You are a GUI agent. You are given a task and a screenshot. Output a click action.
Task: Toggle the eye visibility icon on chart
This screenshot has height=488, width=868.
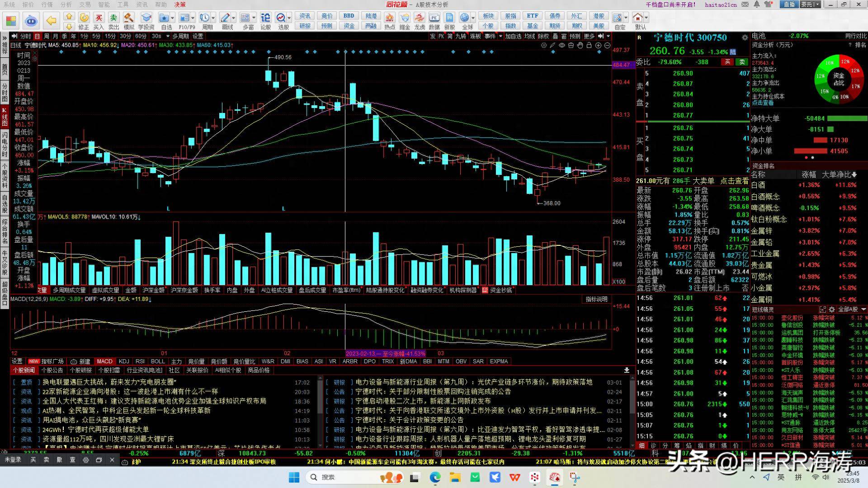pyautogui.click(x=561, y=45)
